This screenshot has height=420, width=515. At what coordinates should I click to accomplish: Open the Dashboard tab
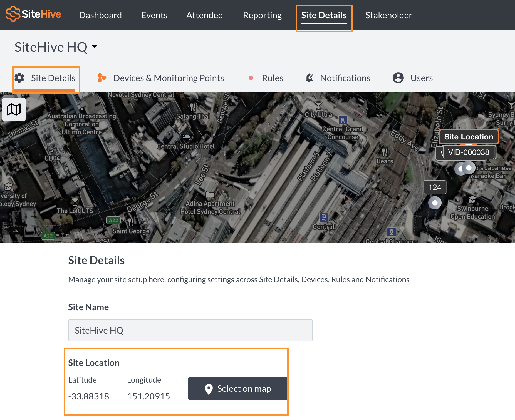coord(100,15)
